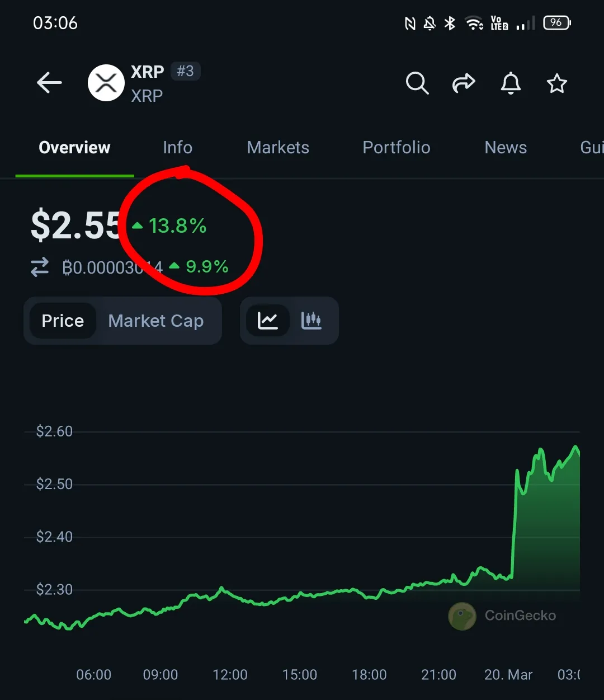Image resolution: width=604 pixels, height=700 pixels.
Task: Tap the BTC price 9.9% change
Action: pyautogui.click(x=199, y=266)
